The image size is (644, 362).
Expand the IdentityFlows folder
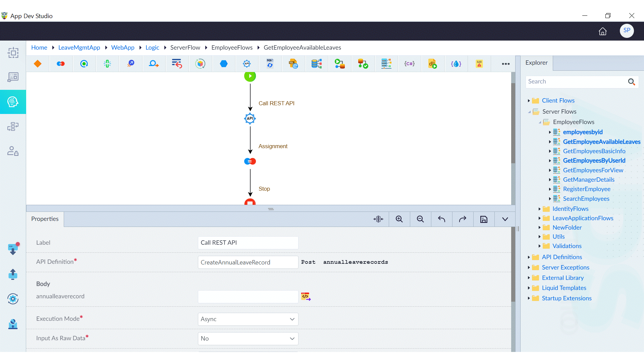[x=539, y=209]
